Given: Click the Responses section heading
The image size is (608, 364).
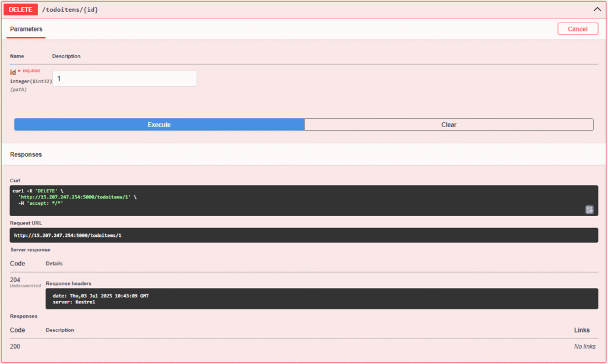Looking at the screenshot, I should (x=26, y=154).
